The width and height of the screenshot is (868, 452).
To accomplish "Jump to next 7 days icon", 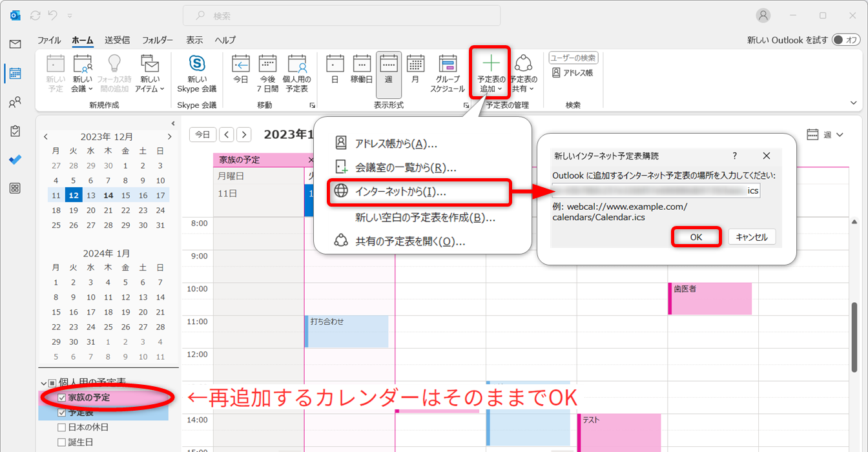I will tap(267, 73).
